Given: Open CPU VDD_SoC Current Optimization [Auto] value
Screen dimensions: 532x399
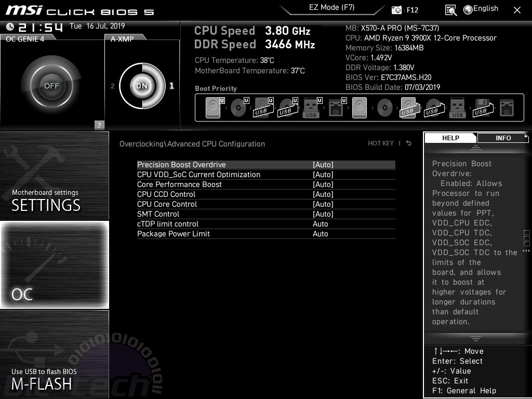Looking at the screenshot, I should coord(323,175).
